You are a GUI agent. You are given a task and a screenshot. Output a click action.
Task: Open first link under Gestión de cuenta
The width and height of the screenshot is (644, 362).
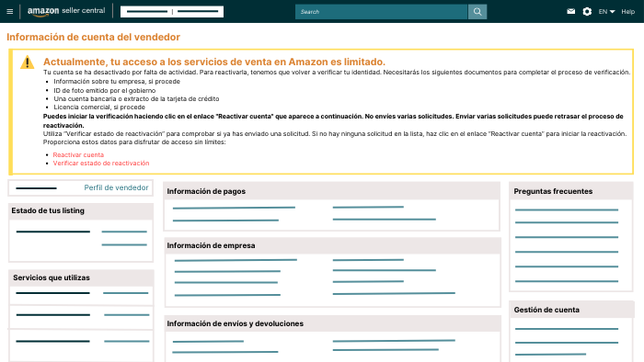pyautogui.click(x=567, y=329)
